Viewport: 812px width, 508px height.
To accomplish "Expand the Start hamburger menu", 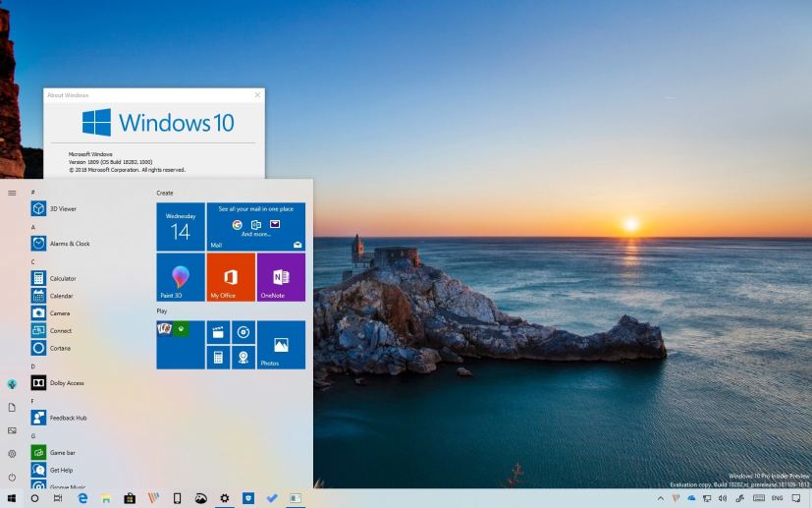I will pos(12,193).
